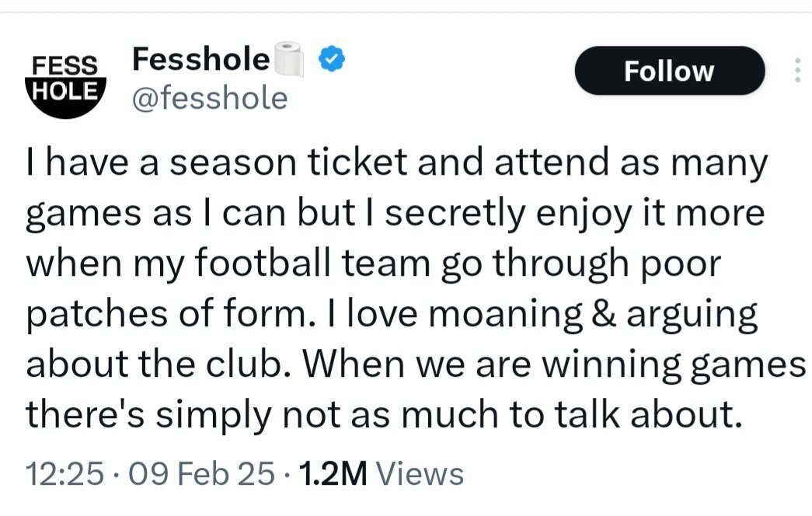Click the word "through" in the post

click(x=561, y=264)
